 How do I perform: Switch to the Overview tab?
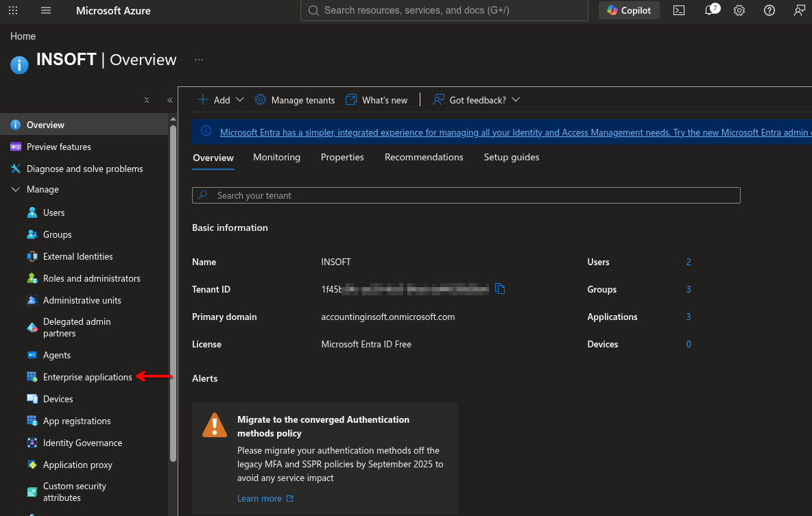click(x=213, y=158)
